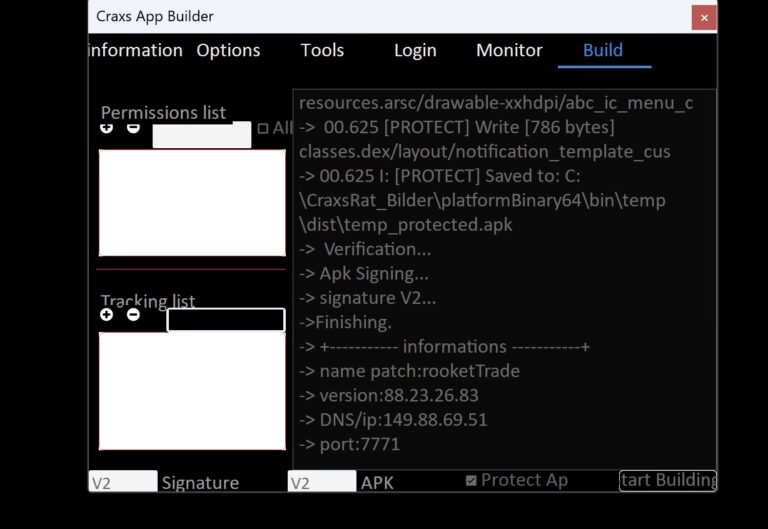Select the Login tab

tap(415, 50)
